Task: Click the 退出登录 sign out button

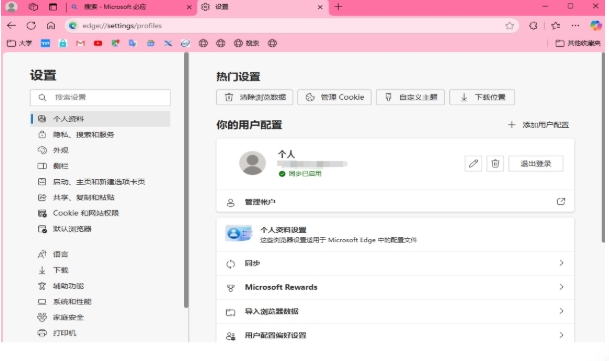Action: click(x=536, y=164)
